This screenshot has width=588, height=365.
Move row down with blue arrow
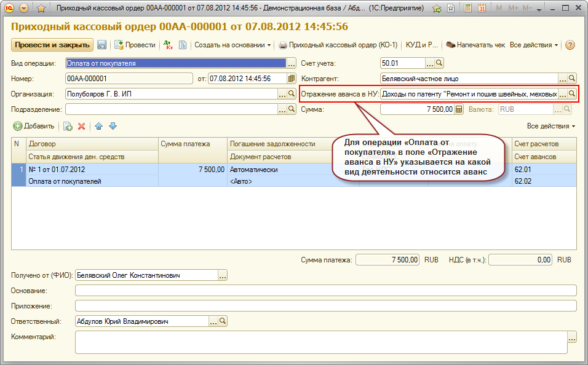pyautogui.click(x=113, y=126)
